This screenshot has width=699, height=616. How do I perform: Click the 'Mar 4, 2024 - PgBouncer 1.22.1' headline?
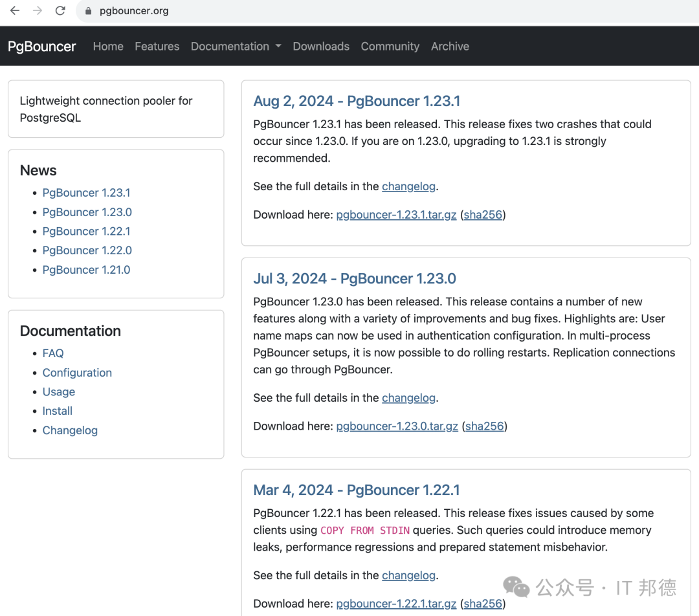356,490
